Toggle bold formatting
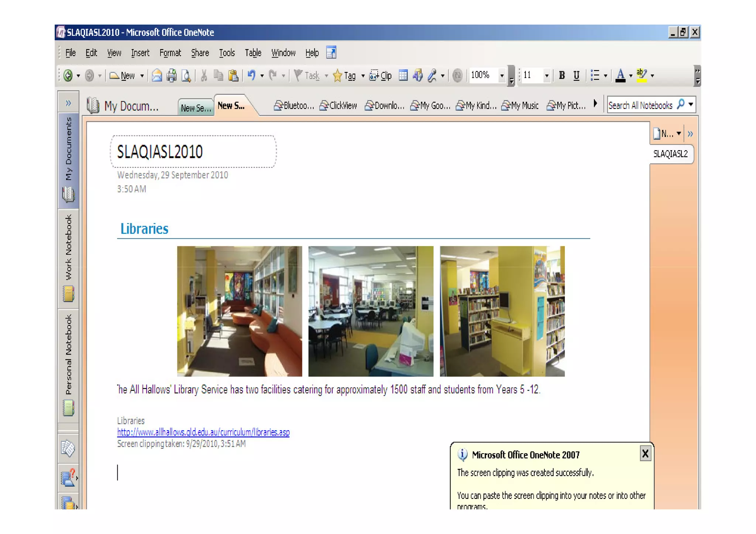This screenshot has height=534, width=756. coord(561,75)
